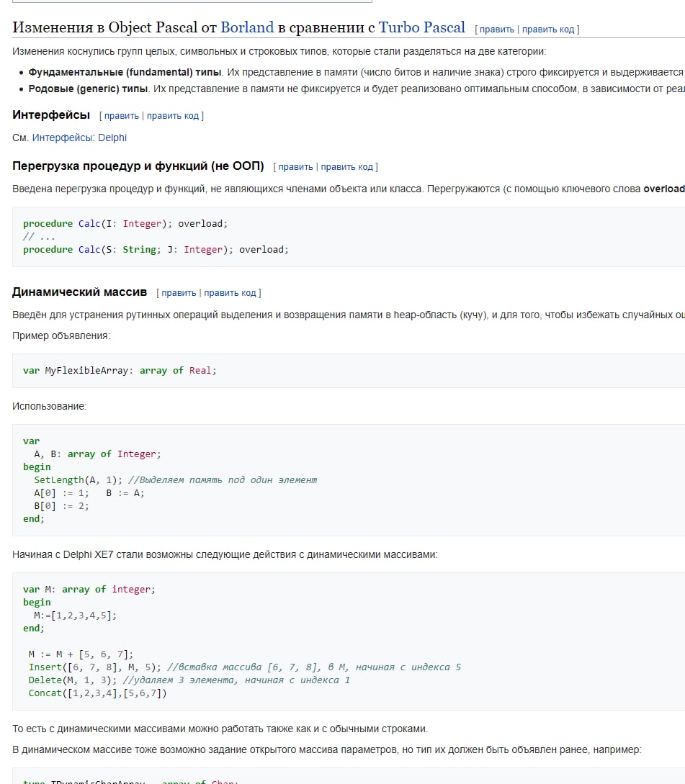
Task: Click the heading 'Динамический массив'
Action: coord(79,292)
